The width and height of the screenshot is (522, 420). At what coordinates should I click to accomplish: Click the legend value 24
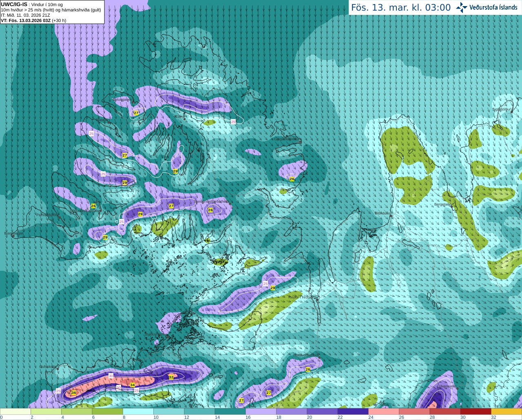[371, 417]
